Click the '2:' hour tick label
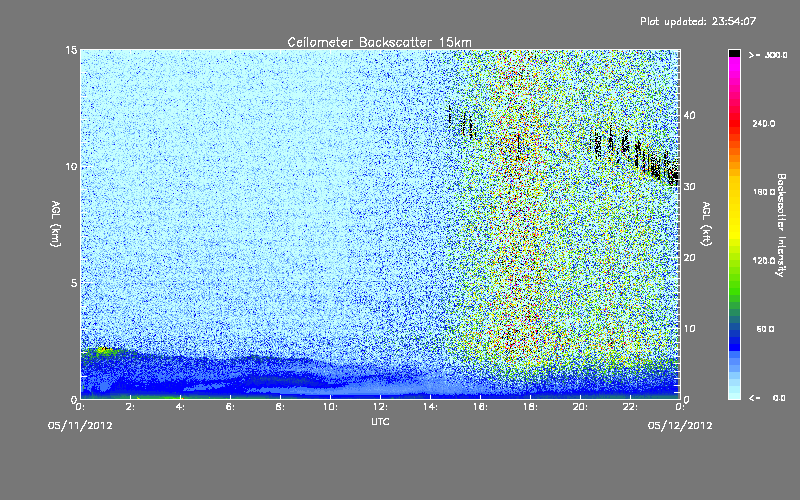This screenshot has width=800, height=500. (131, 407)
